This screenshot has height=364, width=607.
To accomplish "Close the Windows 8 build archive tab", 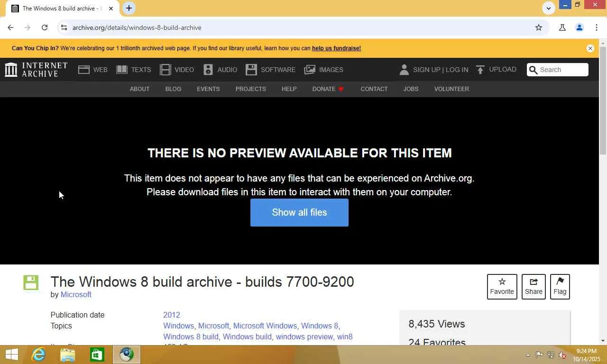I will 111,9.
